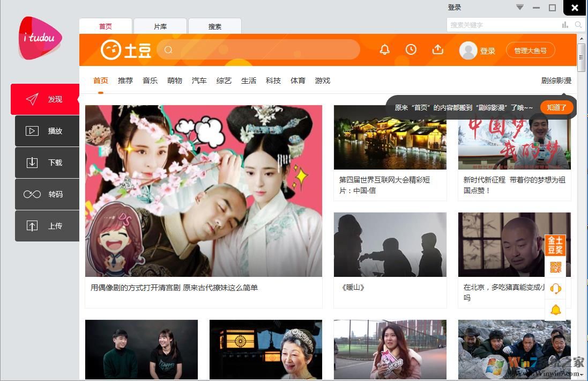Open watch history with the clock icon

(411, 49)
